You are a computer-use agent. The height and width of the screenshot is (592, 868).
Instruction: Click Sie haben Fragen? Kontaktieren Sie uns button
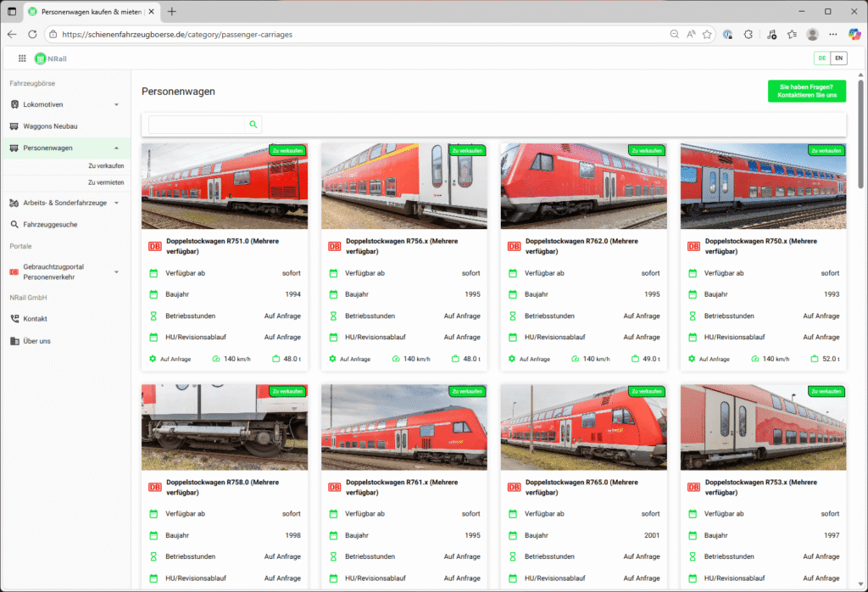[806, 91]
